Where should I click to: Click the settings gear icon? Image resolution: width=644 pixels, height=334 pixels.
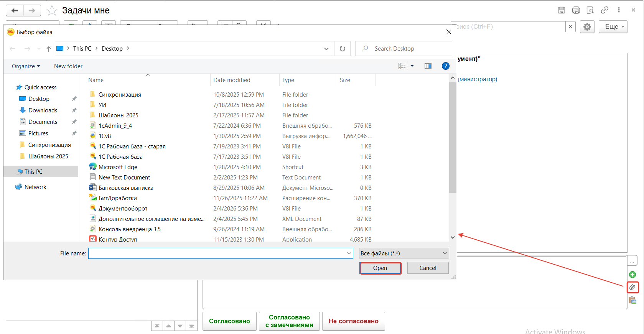587,27
